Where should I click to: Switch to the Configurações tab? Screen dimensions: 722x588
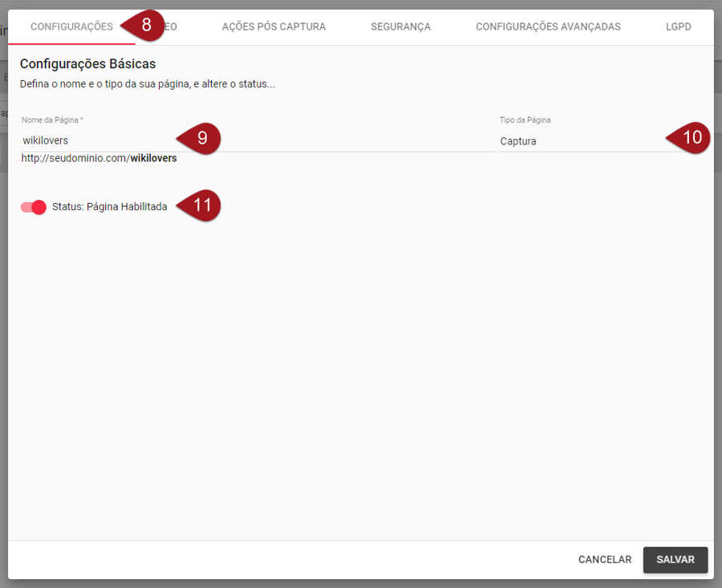pos(71,26)
